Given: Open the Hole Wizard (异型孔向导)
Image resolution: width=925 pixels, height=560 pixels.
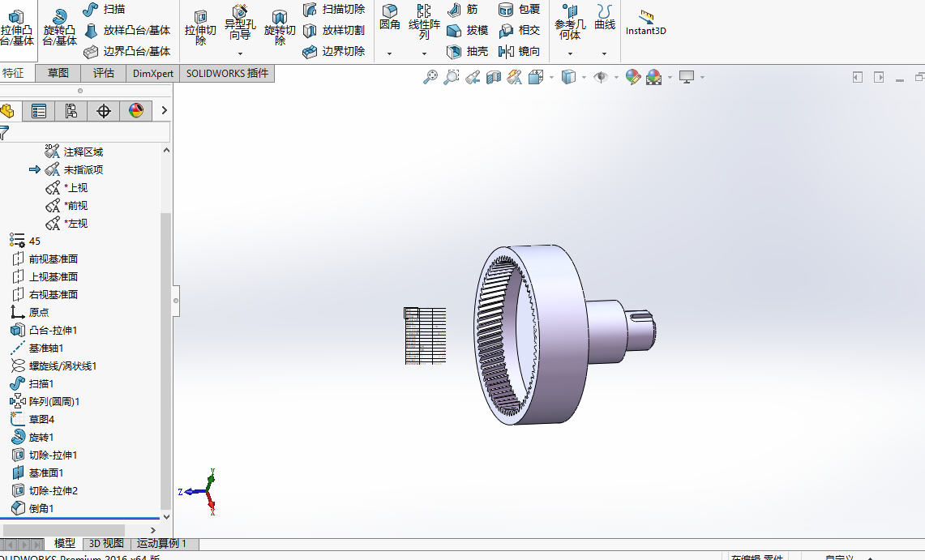Looking at the screenshot, I should [x=240, y=24].
